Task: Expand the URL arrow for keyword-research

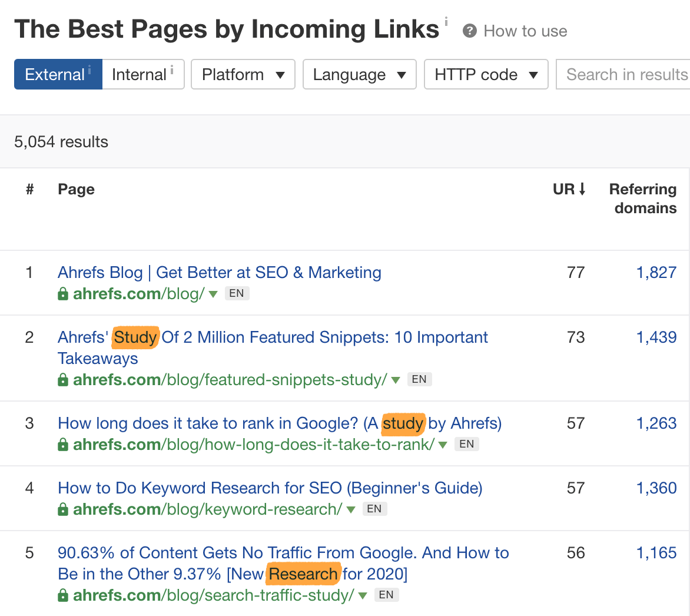Action: (x=351, y=509)
